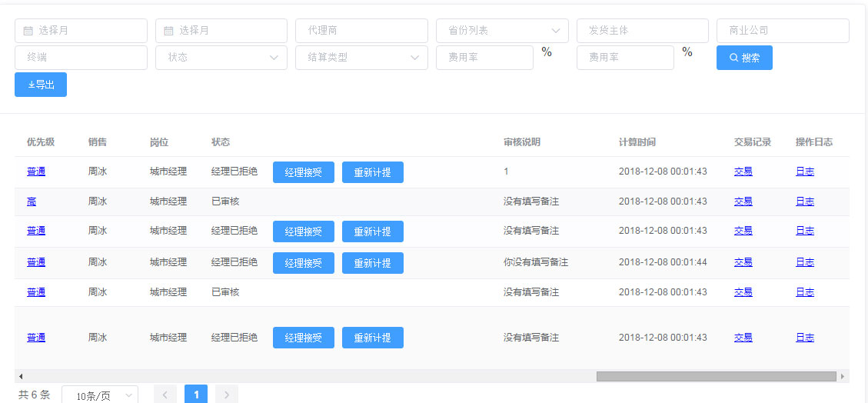Focus the 代理商 agent input field
Image resolution: width=868 pixels, height=403 pixels.
(361, 31)
